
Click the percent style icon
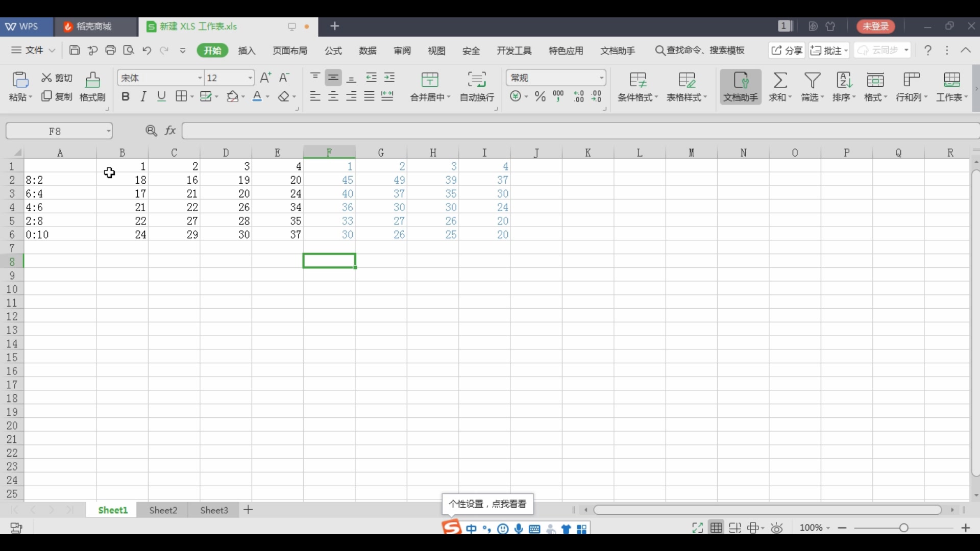tap(540, 96)
